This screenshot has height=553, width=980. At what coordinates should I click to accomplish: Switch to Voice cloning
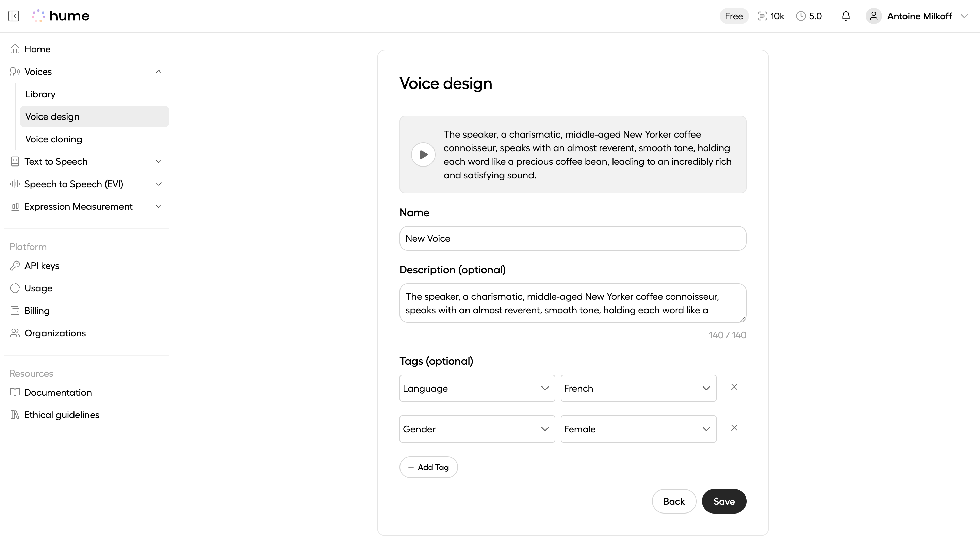pos(53,139)
